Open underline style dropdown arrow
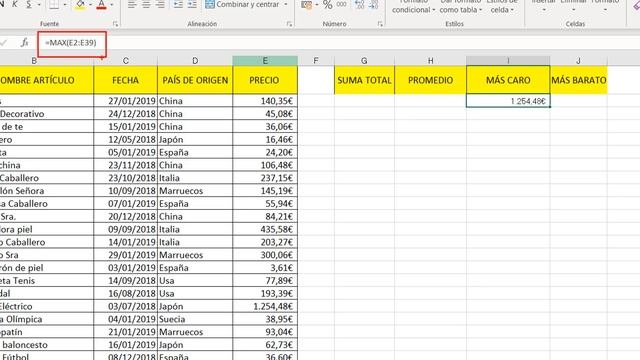The height and width of the screenshot is (360, 640). click(x=39, y=4)
